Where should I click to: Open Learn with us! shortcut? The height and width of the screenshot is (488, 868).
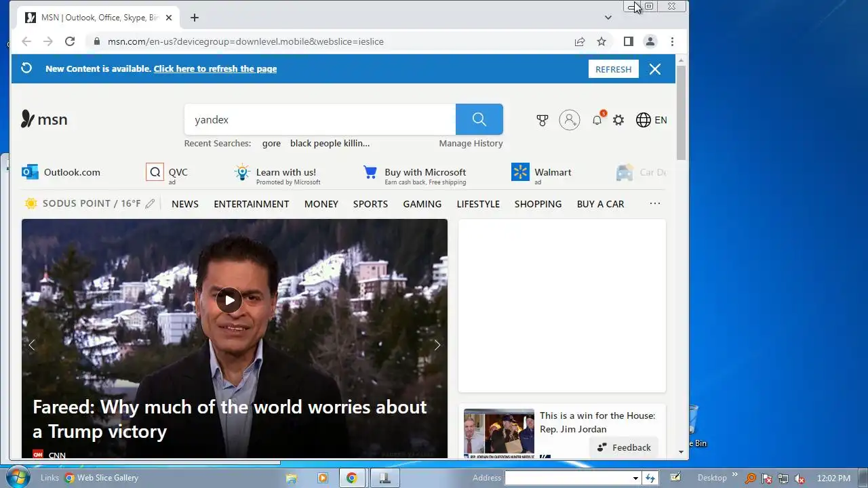277,174
